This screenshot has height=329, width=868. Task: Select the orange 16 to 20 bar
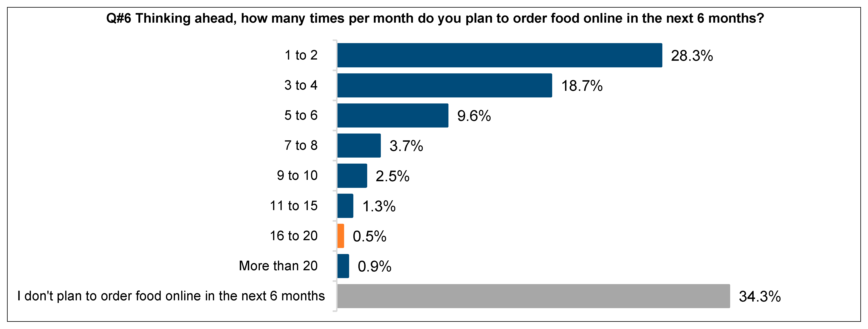341,236
